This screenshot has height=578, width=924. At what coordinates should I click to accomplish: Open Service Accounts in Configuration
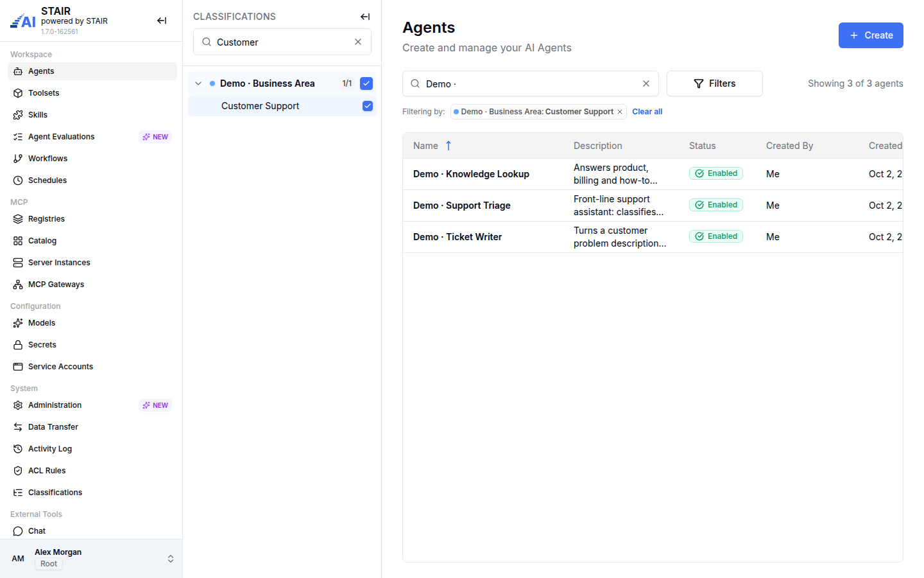(92, 367)
